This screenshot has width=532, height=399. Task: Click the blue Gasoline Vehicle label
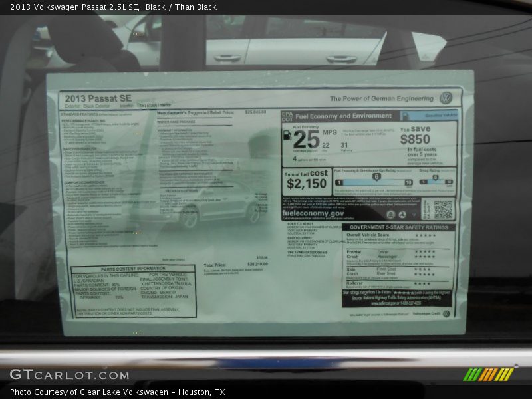click(429, 115)
